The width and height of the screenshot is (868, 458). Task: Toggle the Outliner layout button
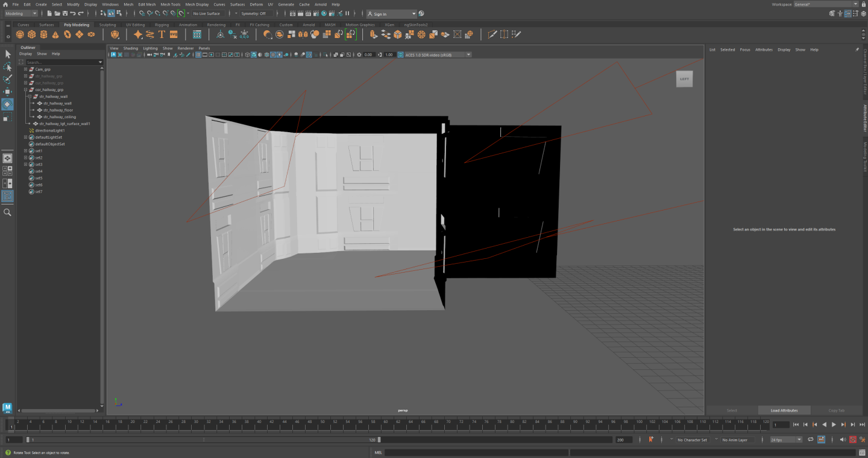click(7, 197)
